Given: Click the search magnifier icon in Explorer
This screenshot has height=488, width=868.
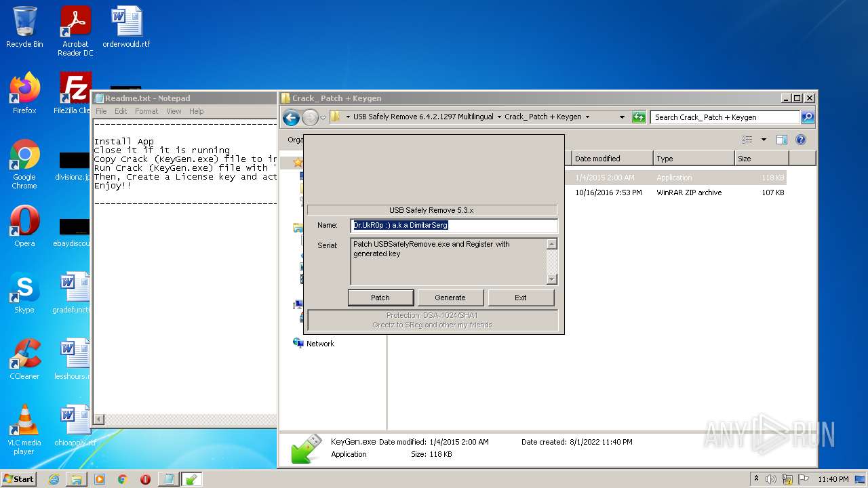Looking at the screenshot, I should (x=807, y=117).
